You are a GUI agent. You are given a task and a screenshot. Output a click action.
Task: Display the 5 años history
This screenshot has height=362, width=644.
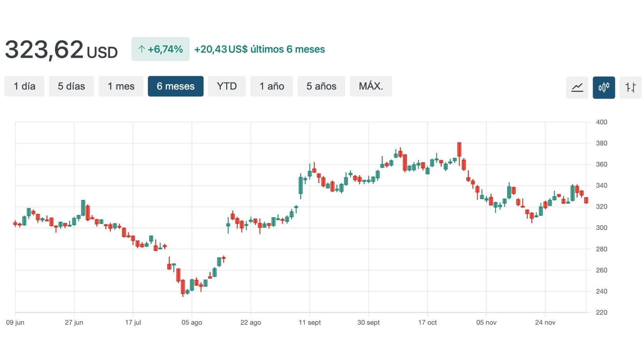tap(321, 86)
